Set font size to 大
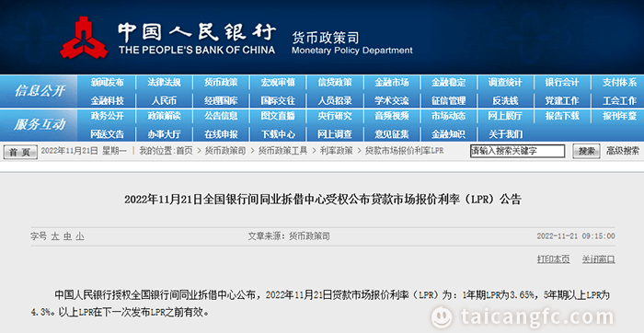Viewport: 644px width, 333px height. [x=55, y=236]
